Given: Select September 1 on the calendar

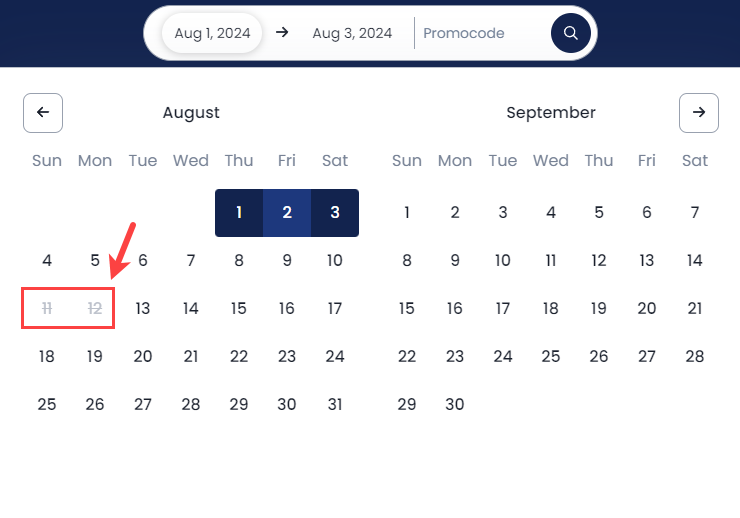Looking at the screenshot, I should click(x=407, y=213).
